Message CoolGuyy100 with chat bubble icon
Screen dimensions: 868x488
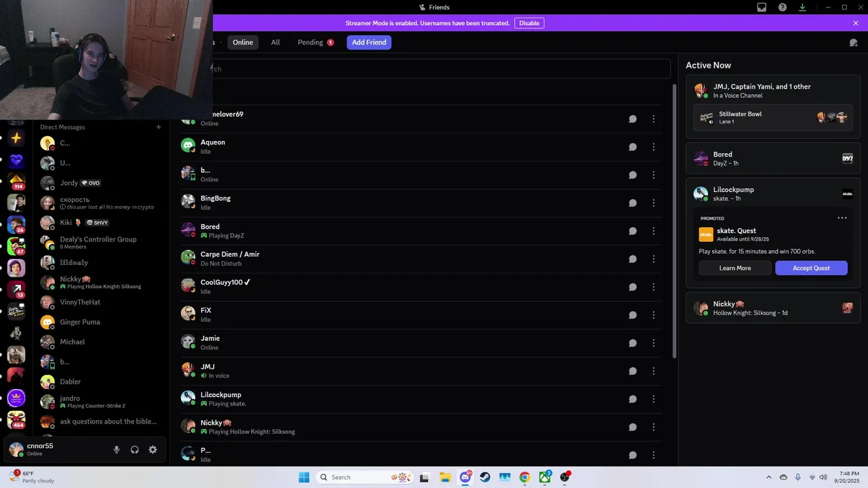[633, 287]
